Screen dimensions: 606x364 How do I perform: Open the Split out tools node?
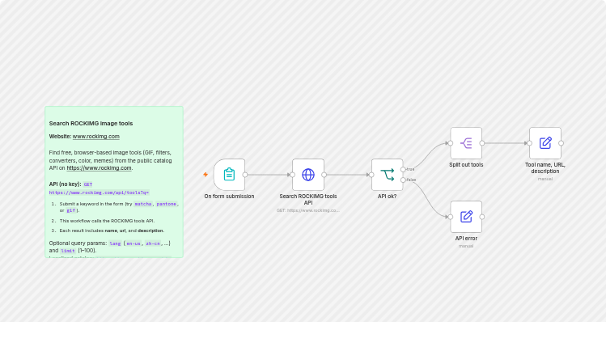(x=466, y=143)
